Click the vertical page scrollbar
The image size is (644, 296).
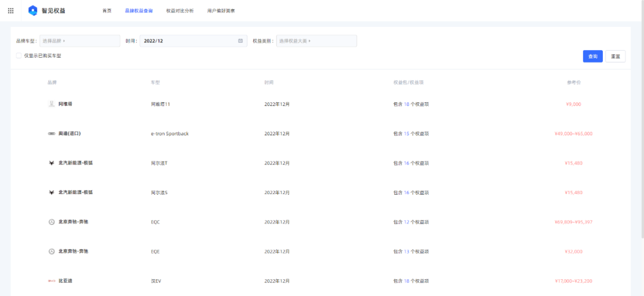[x=642, y=119]
